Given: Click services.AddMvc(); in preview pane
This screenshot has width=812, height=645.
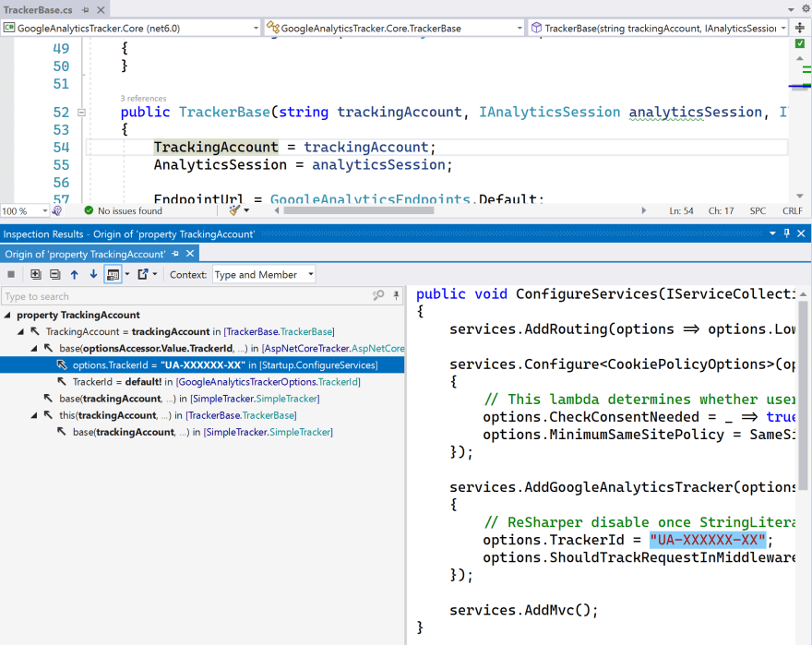Looking at the screenshot, I should pos(523,610).
